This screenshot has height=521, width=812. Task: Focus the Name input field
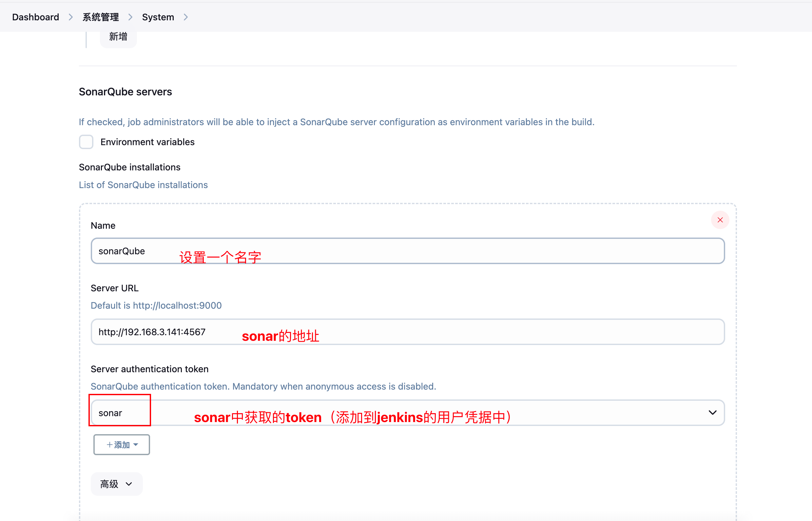pos(408,251)
